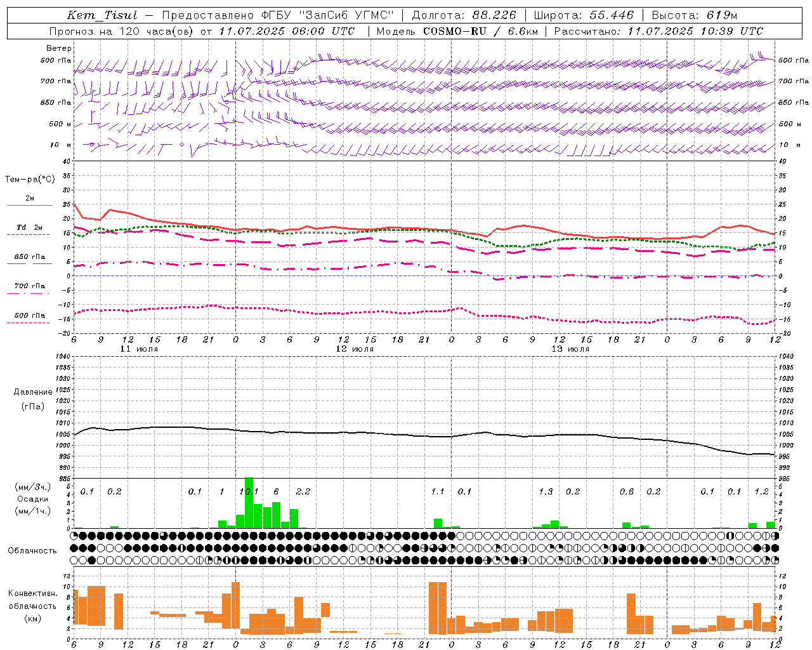Click the "Осадки" precipitation label
The width and height of the screenshot is (812, 650).
pos(32,499)
